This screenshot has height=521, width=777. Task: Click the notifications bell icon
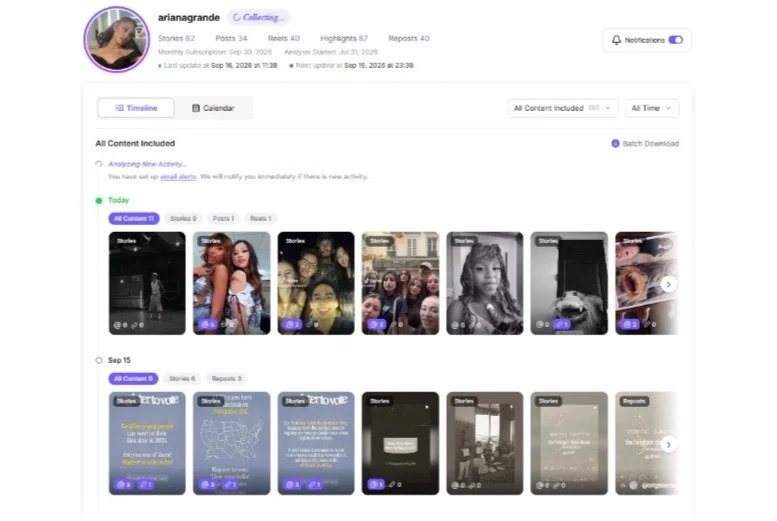click(x=616, y=40)
